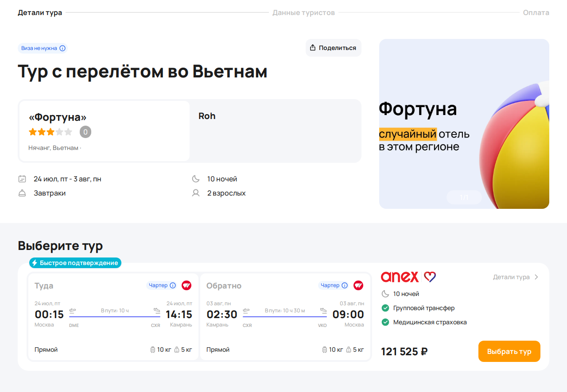567x392 pixels.
Task: Click arrival time 14:15
Action: point(179,315)
